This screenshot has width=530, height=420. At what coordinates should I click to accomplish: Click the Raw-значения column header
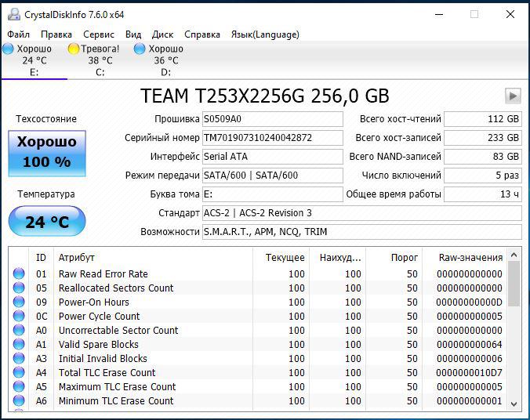(470, 257)
